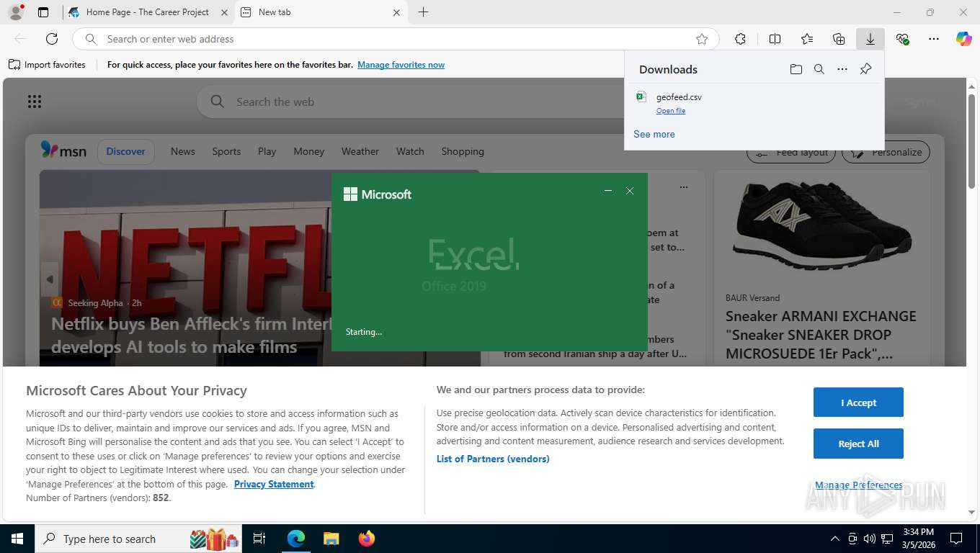Open Edge Settings and more menu
This screenshot has width=980, height=553.
click(x=934, y=39)
